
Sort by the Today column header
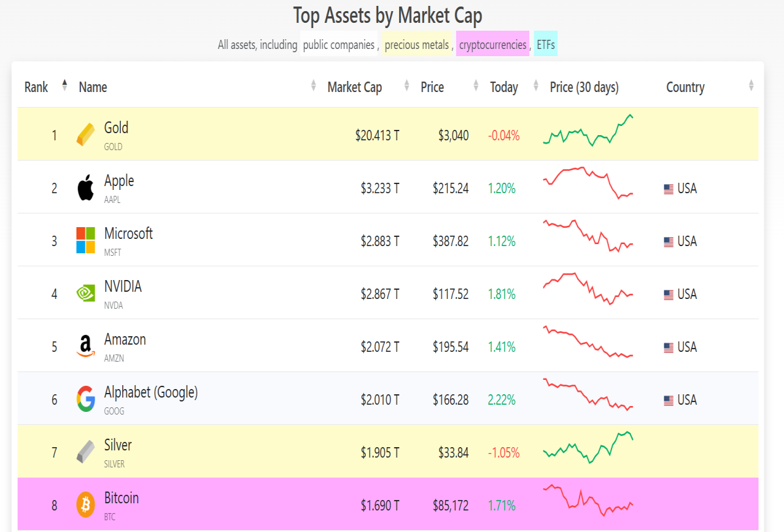coord(504,87)
